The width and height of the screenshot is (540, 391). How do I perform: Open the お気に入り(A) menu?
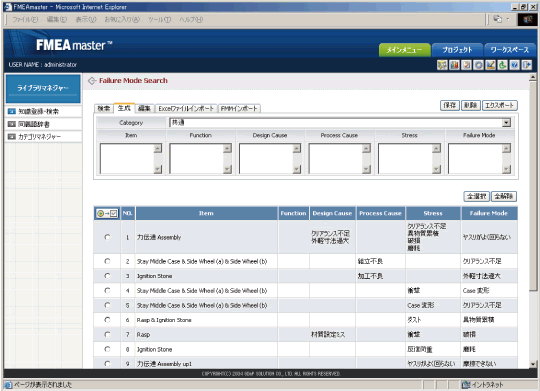(x=122, y=20)
